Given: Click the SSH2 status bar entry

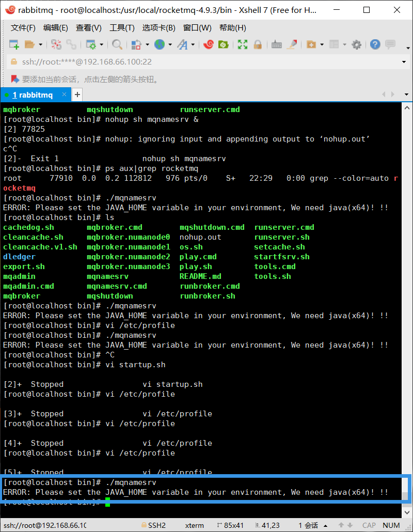Looking at the screenshot, I should pos(153,525).
